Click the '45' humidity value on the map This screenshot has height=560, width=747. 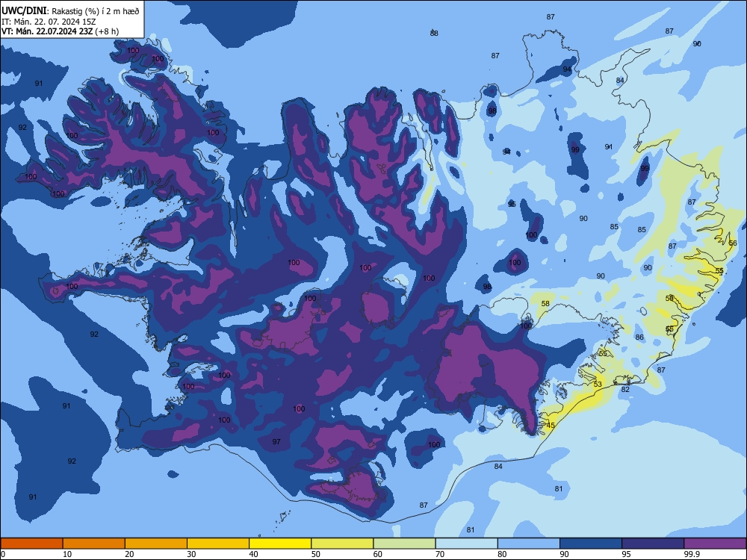[x=551, y=426]
